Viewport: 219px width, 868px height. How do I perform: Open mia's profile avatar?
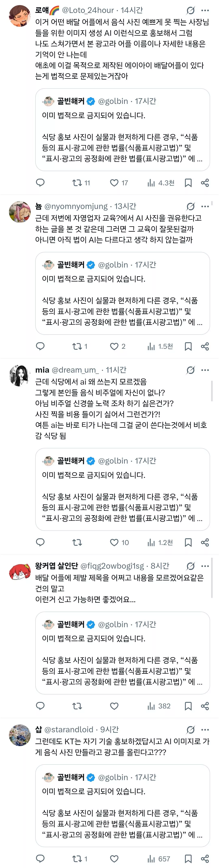click(20, 375)
